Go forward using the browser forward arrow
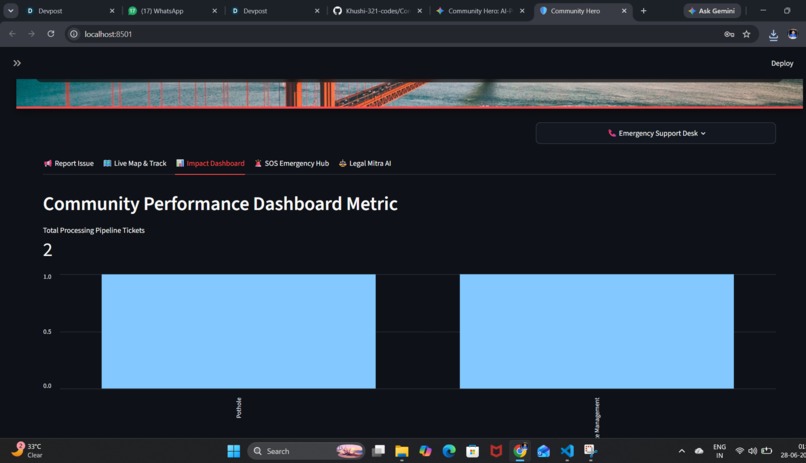The width and height of the screenshot is (806, 463). (31, 34)
